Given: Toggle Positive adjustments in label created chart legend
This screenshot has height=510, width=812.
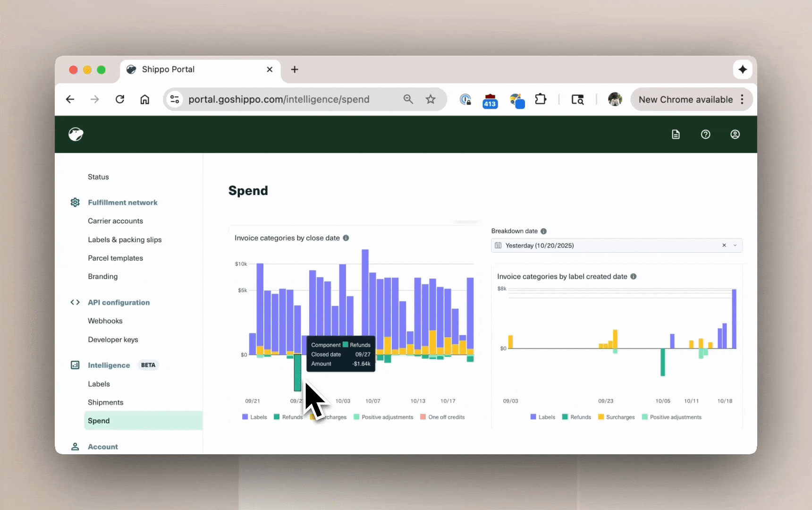Looking at the screenshot, I should pyautogui.click(x=671, y=417).
